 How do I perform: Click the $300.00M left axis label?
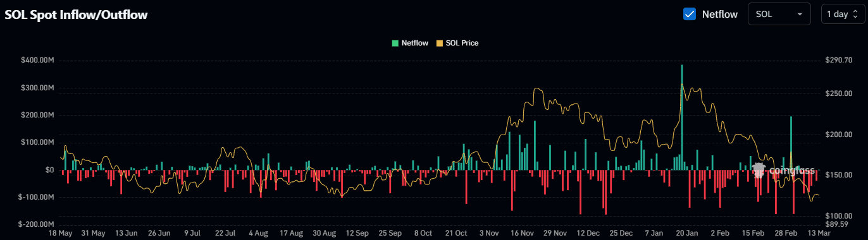(37, 88)
